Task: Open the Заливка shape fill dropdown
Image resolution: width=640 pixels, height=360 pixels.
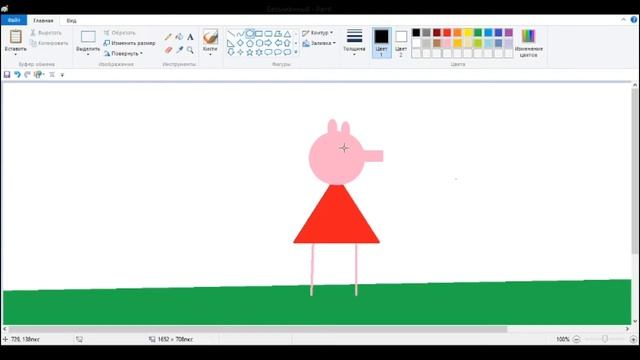Action: [x=319, y=43]
